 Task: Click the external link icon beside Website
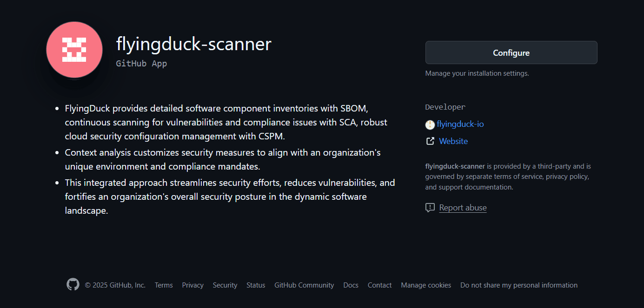tap(430, 141)
